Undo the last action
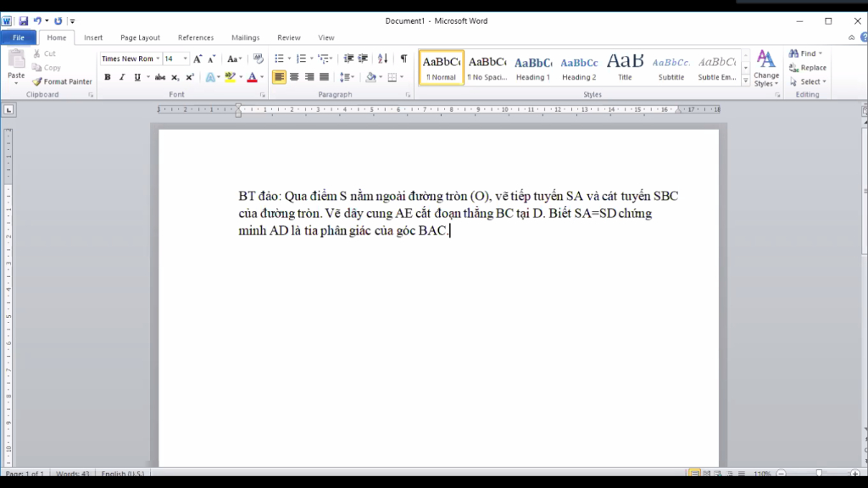Viewport: 868px width, 488px height. (x=37, y=21)
